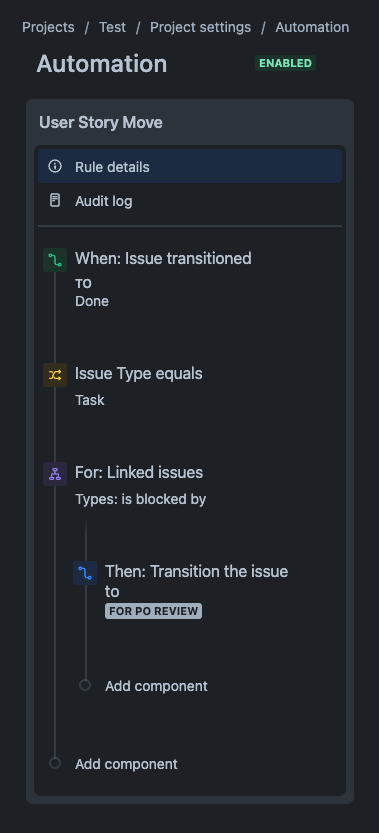Go to Projects in the breadcrumb
The height and width of the screenshot is (833, 379).
[48, 27]
